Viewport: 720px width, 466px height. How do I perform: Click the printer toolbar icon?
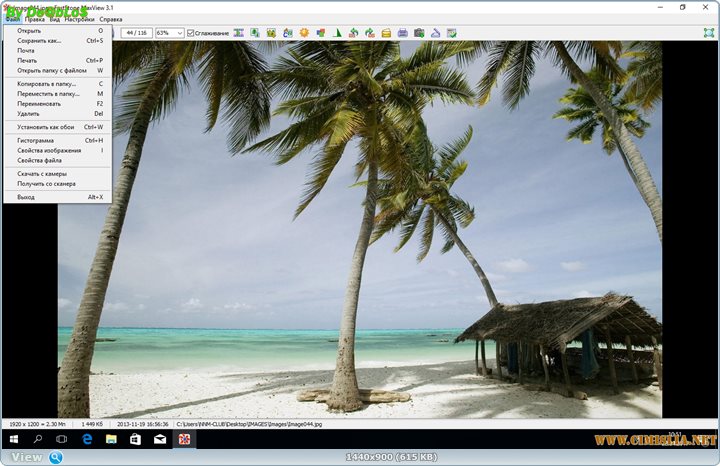point(403,33)
